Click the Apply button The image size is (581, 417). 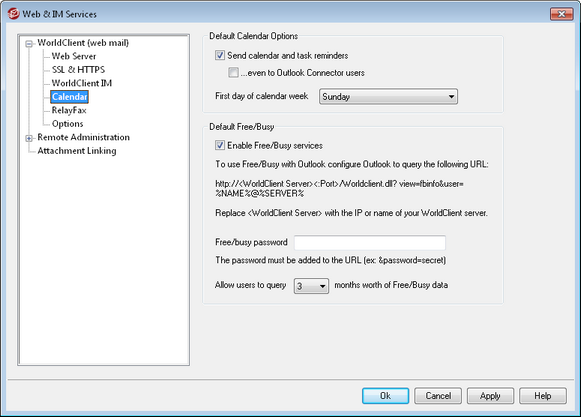pyautogui.click(x=490, y=396)
